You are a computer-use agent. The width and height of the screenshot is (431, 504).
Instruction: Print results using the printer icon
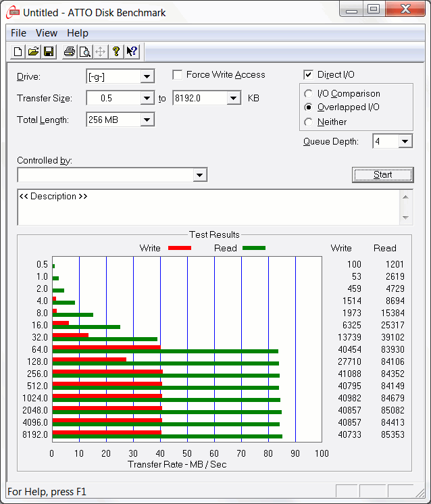pos(70,52)
